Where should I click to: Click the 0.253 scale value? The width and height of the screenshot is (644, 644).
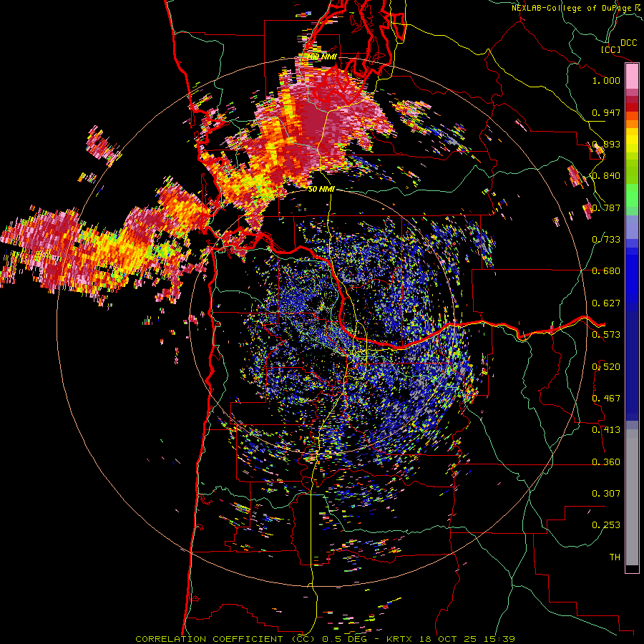[x=606, y=525]
